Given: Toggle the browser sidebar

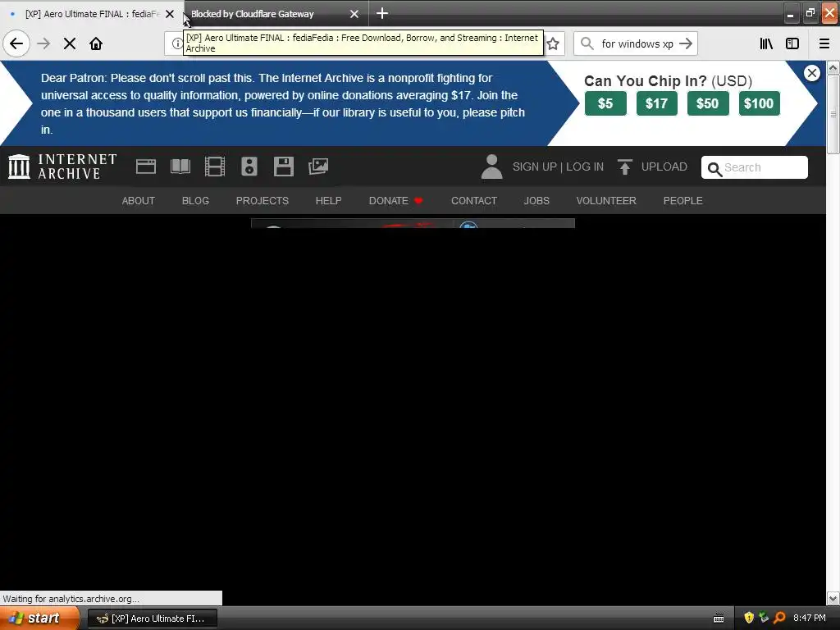Looking at the screenshot, I should [792, 43].
